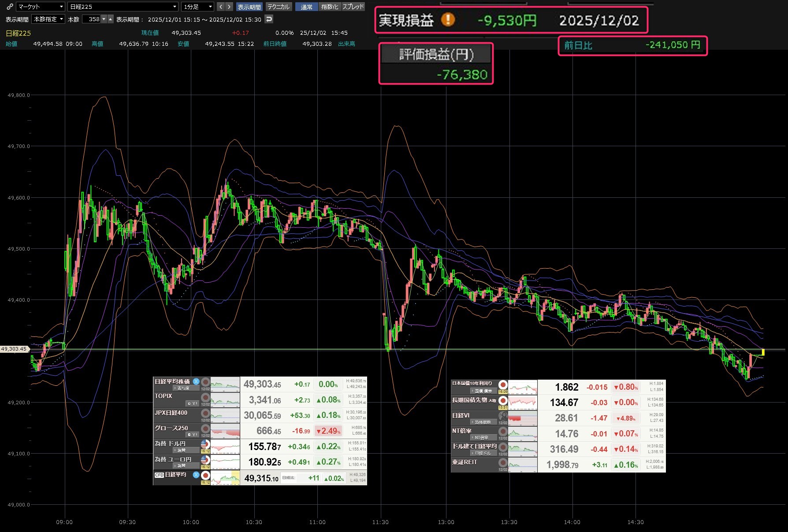
Task: Open the 日経225 symbol dropdown
Action: click(x=123, y=7)
